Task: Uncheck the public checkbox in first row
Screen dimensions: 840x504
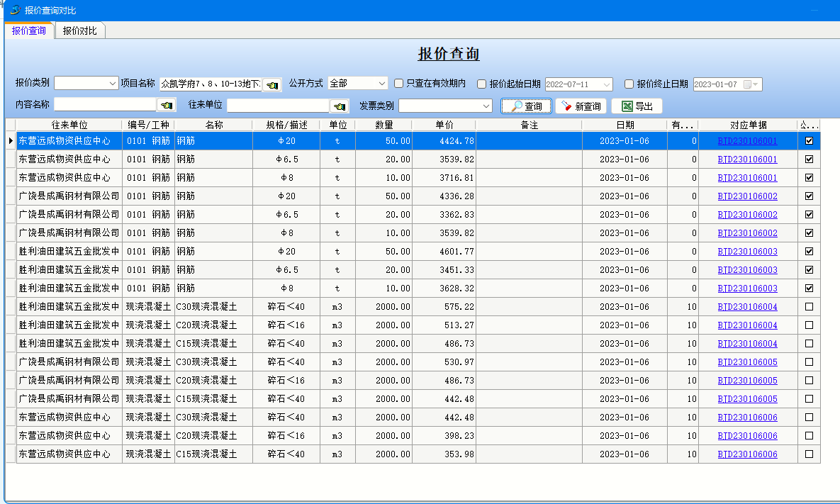Action: point(809,141)
